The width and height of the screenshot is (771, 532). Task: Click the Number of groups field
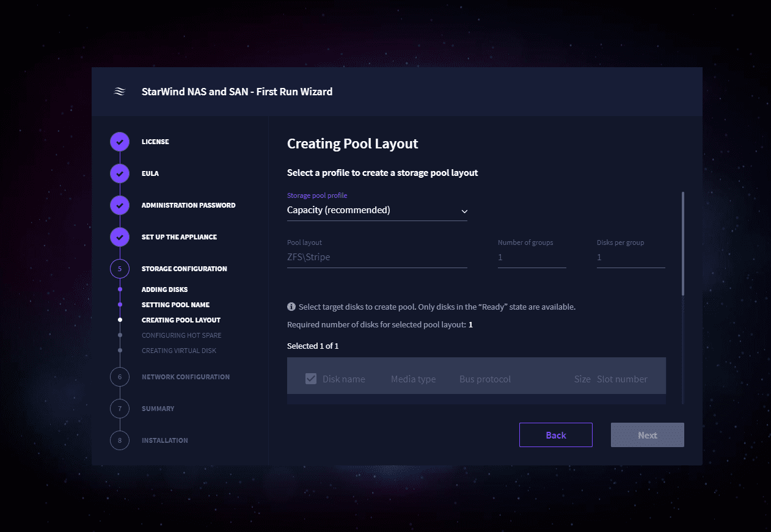(532, 257)
